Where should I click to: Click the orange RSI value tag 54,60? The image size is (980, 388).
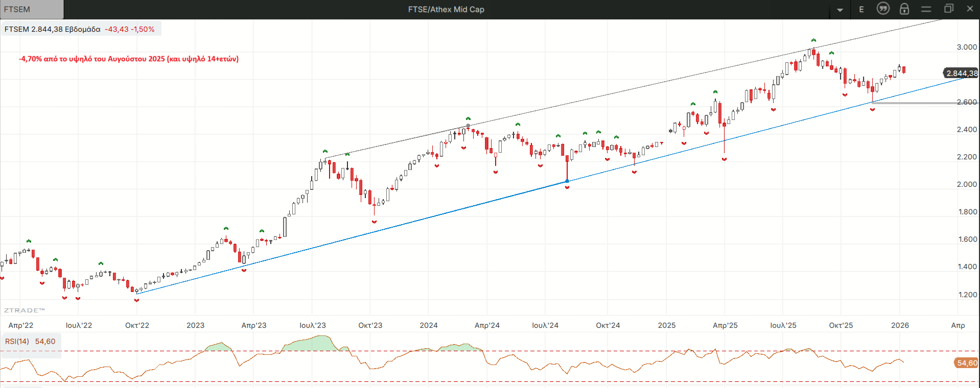coord(966,363)
